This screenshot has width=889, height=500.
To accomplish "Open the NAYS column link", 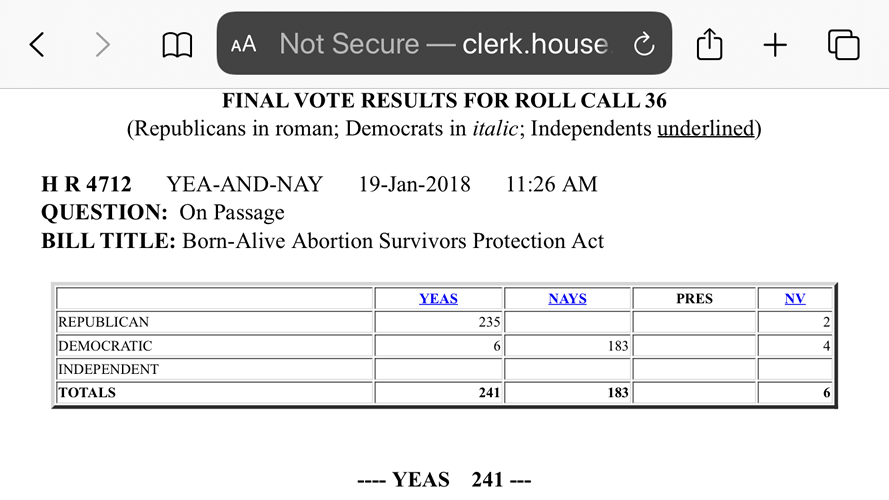I will (567, 299).
